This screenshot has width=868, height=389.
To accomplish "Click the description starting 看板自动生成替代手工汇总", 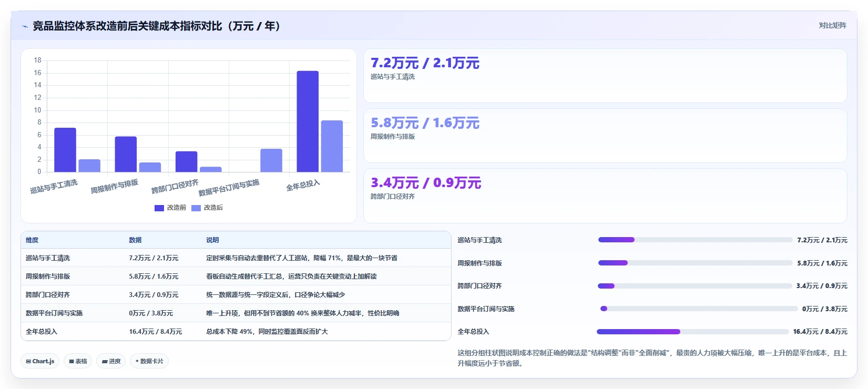I will (x=291, y=277).
